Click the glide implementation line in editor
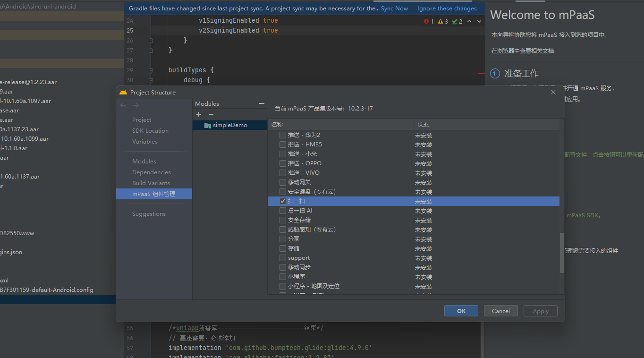The image size is (644, 358). tap(271, 348)
